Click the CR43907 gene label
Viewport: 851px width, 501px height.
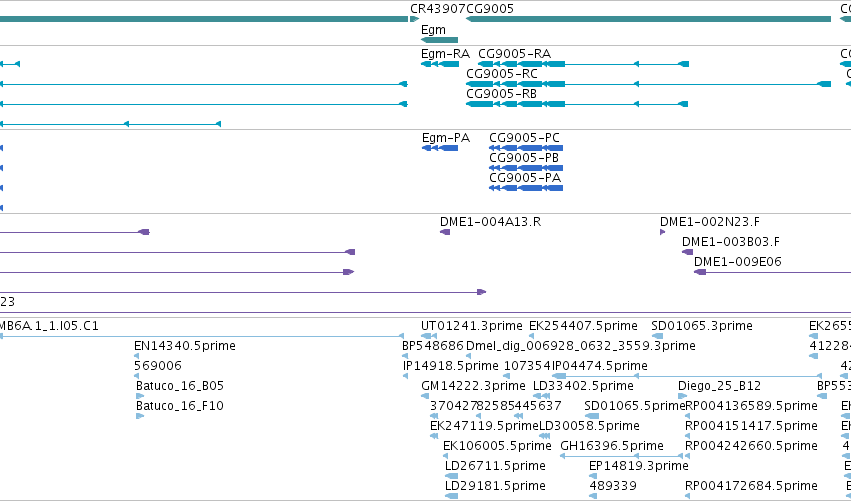point(438,9)
